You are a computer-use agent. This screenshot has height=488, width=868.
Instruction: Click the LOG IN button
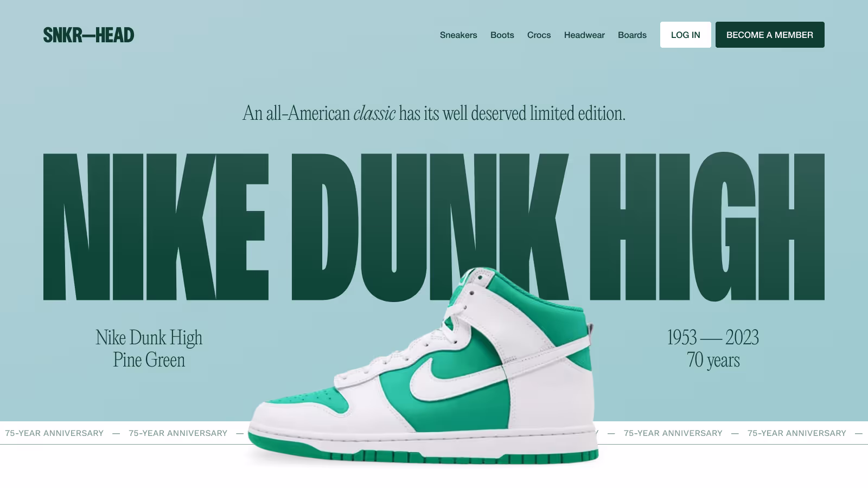pos(685,35)
